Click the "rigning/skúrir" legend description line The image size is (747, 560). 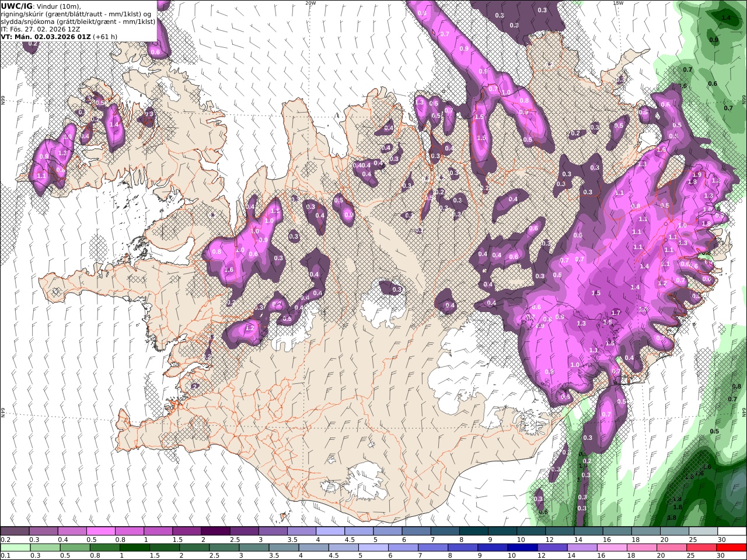coord(76,14)
